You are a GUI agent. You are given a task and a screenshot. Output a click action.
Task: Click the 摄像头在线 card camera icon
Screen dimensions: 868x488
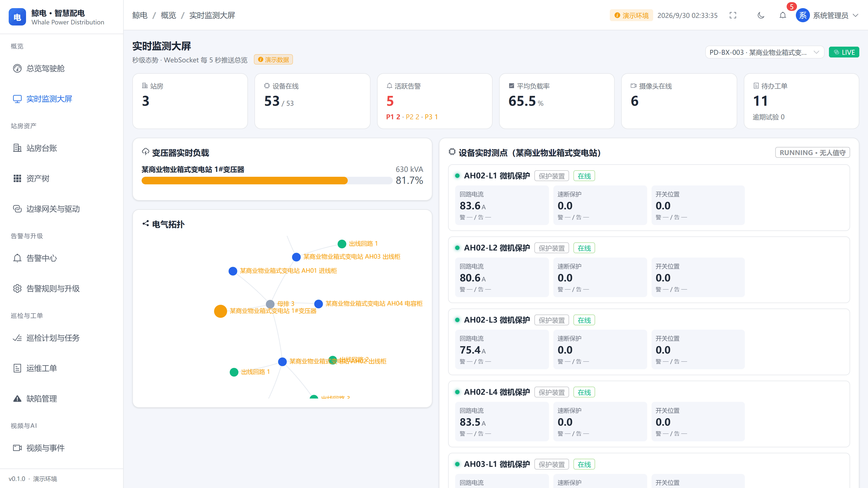(633, 86)
